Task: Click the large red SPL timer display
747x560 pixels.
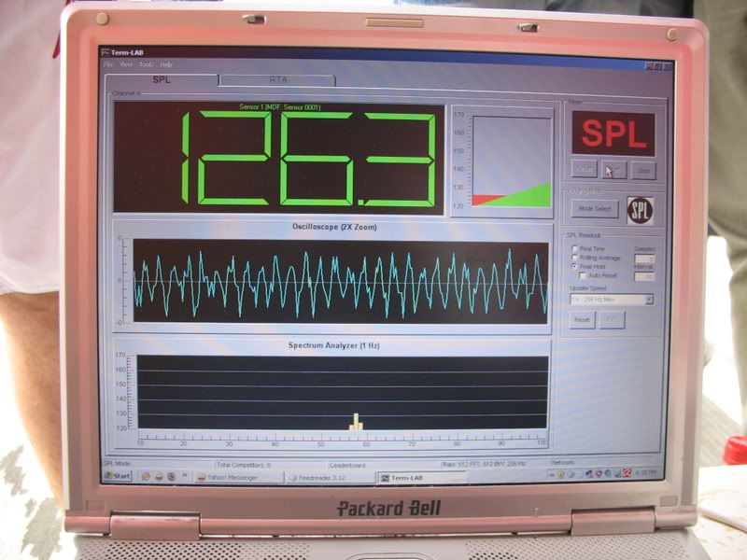Action: click(613, 134)
